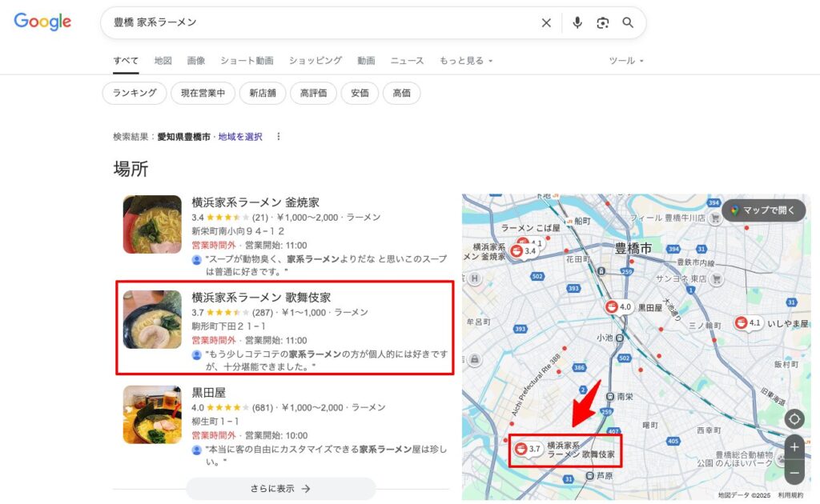Image resolution: width=820 pixels, height=504 pixels.
Task: Click the reviewer avatar icon under 釜焼家
Action: [197, 259]
